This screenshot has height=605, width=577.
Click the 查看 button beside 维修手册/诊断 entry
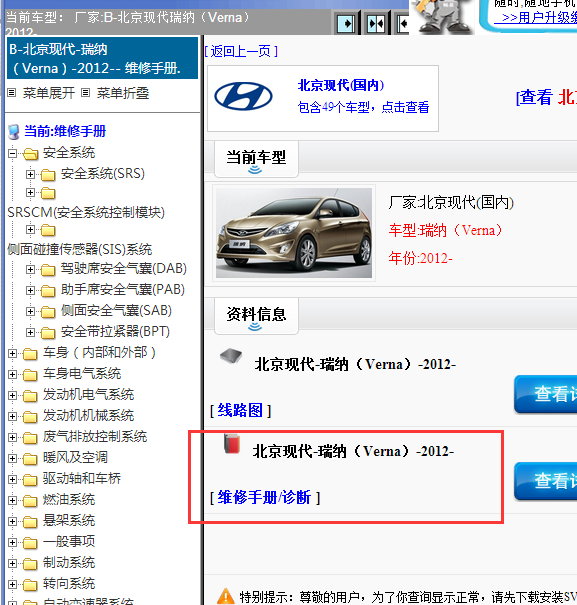(545, 481)
